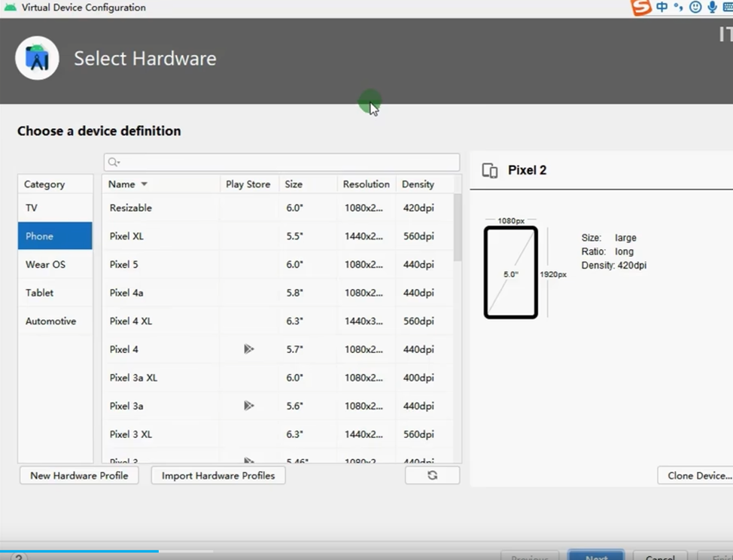
Task: Click the Density: 420dpi preview label
Action: click(x=614, y=266)
